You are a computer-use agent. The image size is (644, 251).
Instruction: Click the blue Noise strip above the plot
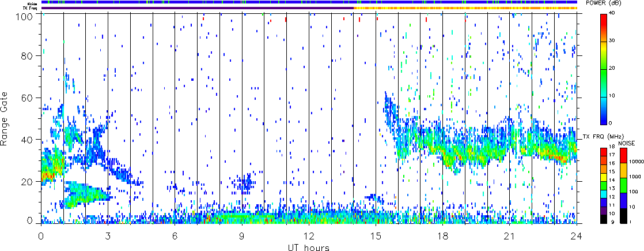(x=309, y=2)
